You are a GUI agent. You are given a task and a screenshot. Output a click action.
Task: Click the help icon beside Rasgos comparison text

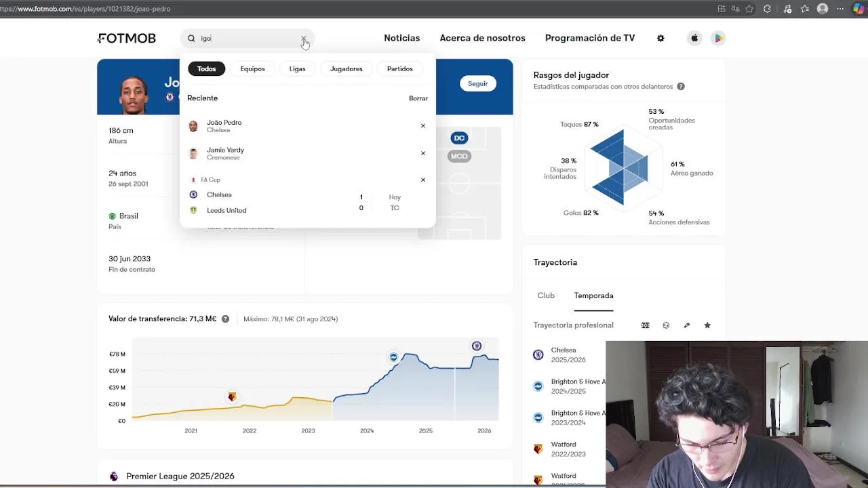click(x=681, y=87)
